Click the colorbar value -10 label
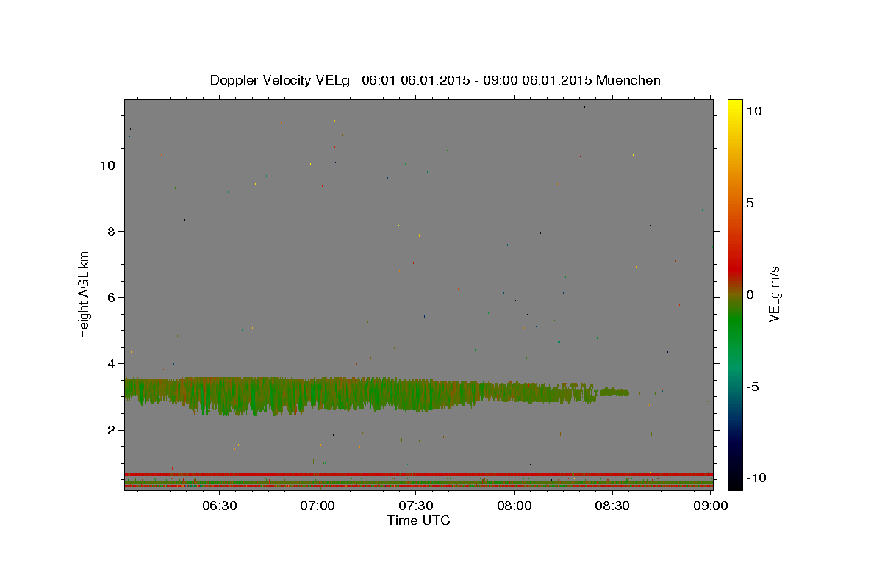This screenshot has width=882, height=588. pos(756,478)
